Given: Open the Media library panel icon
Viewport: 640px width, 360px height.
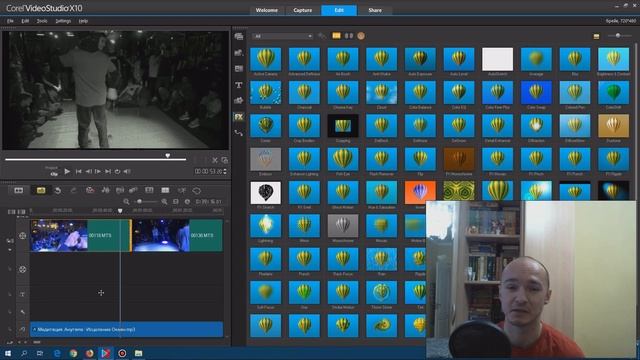Looking at the screenshot, I should (x=239, y=37).
